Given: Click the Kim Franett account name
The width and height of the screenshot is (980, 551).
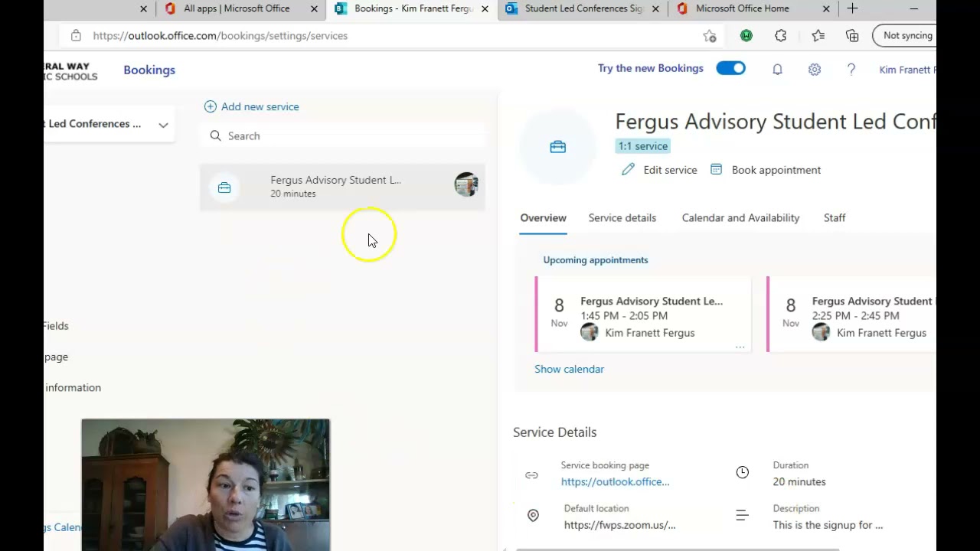Looking at the screenshot, I should click(906, 70).
